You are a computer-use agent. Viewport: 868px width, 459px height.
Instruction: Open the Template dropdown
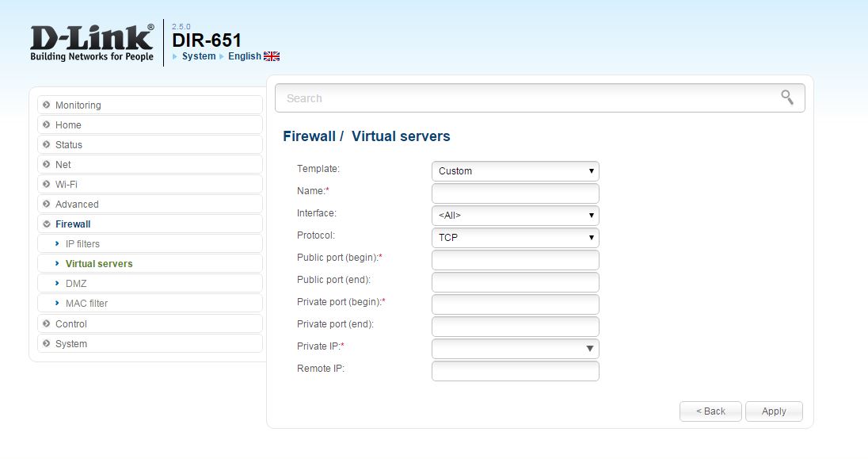(516, 170)
